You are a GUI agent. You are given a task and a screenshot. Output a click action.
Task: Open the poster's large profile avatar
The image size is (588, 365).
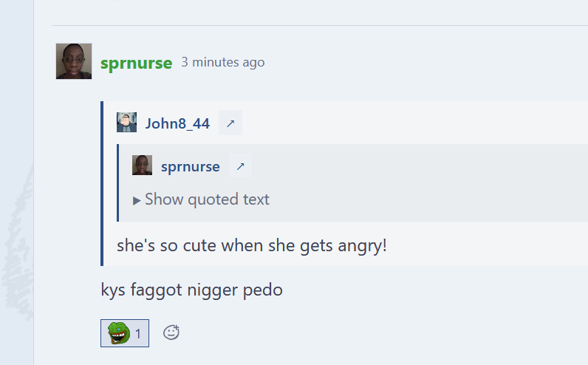tap(74, 61)
